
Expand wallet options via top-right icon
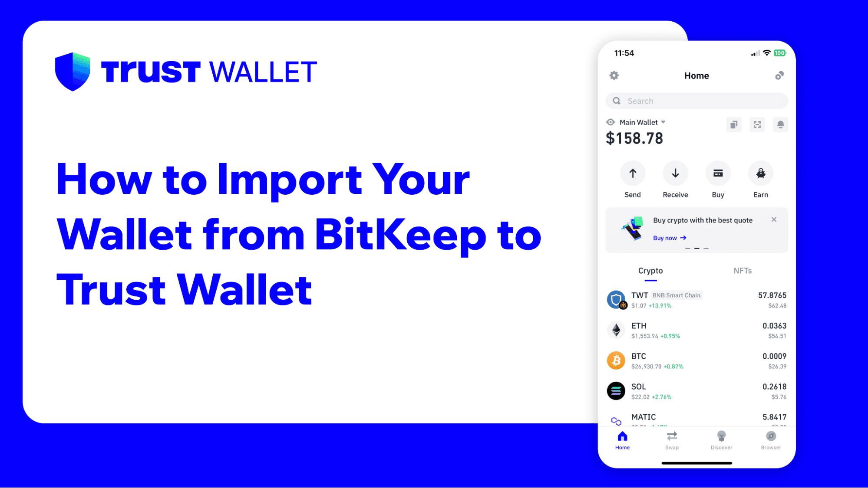779,75
